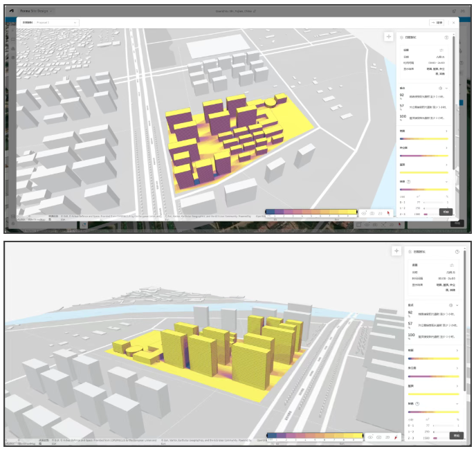Click the gear icon beside top panel key metrics
Viewport: 476px width, 449px height.
coord(441,88)
